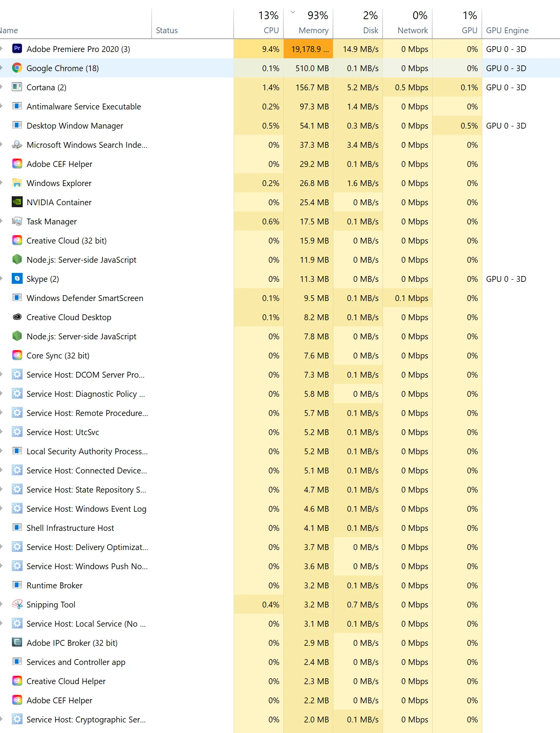The height and width of the screenshot is (733, 560).
Task: Expand Service Host: DCOM Server Process row
Action: point(2,374)
